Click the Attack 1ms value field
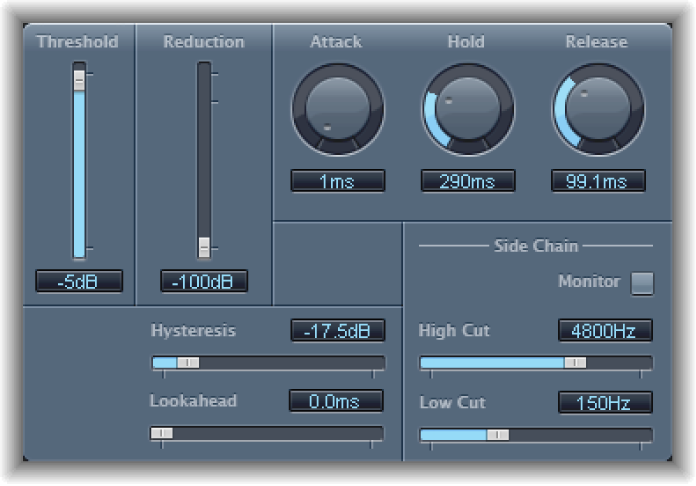Viewport: 696px width, 486px height. [338, 181]
